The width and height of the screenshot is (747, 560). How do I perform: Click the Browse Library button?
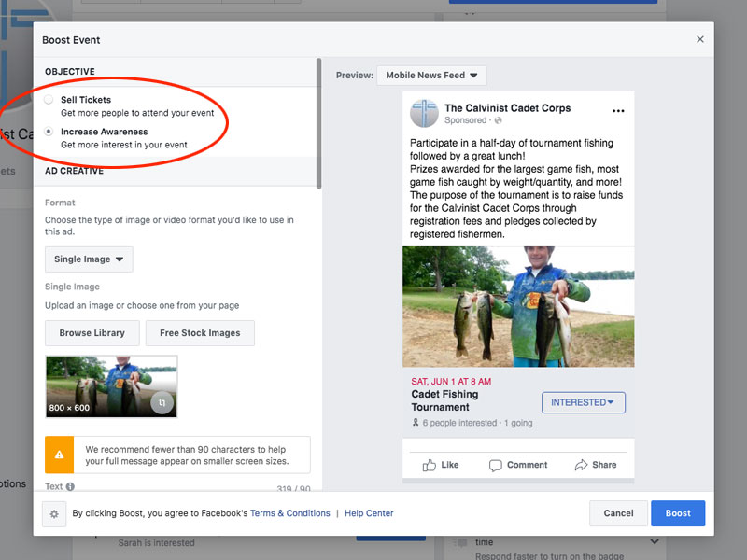click(x=92, y=333)
